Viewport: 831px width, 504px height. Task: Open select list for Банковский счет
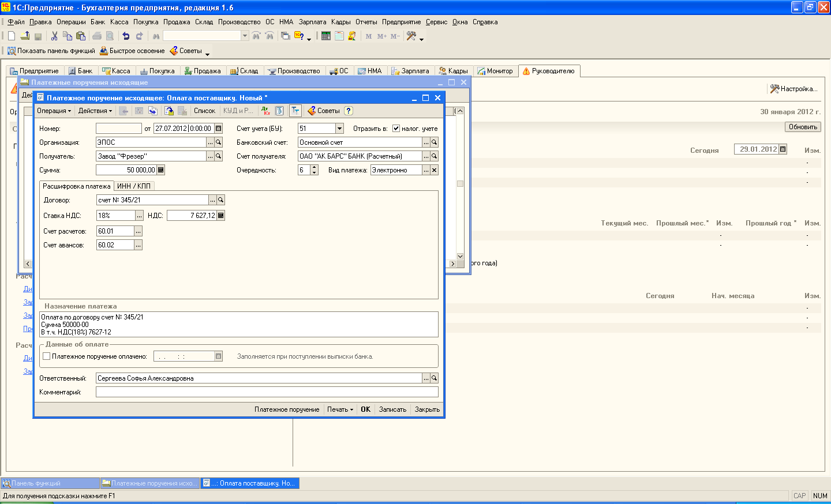click(426, 142)
